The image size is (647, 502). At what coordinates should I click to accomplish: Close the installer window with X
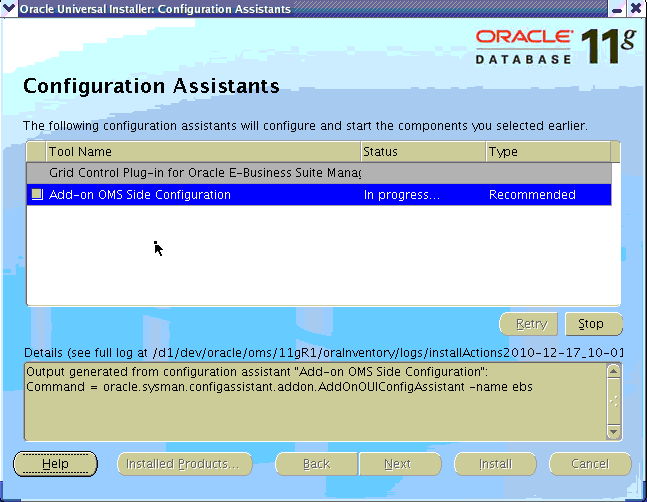[x=636, y=9]
